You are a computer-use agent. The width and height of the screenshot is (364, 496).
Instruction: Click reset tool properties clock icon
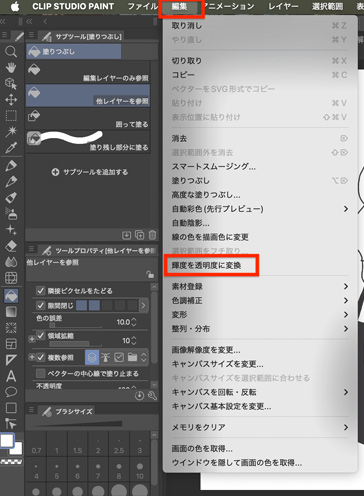[139, 396]
